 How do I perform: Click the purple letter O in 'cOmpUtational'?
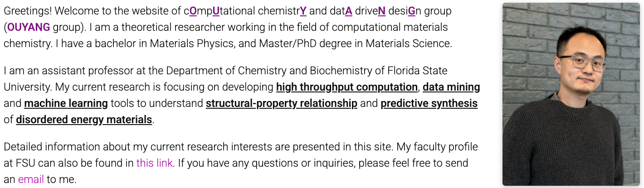click(x=193, y=11)
